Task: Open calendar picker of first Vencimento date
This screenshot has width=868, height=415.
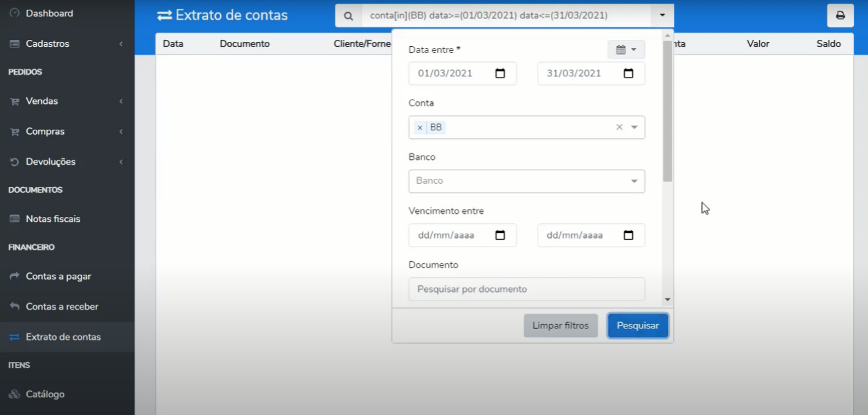Action: [x=500, y=235]
